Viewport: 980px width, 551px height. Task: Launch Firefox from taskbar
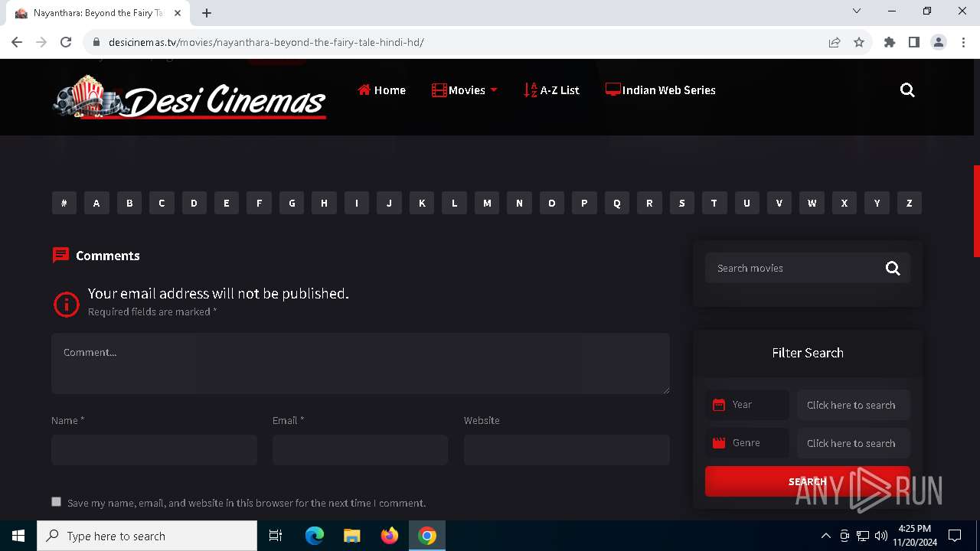[x=390, y=536]
